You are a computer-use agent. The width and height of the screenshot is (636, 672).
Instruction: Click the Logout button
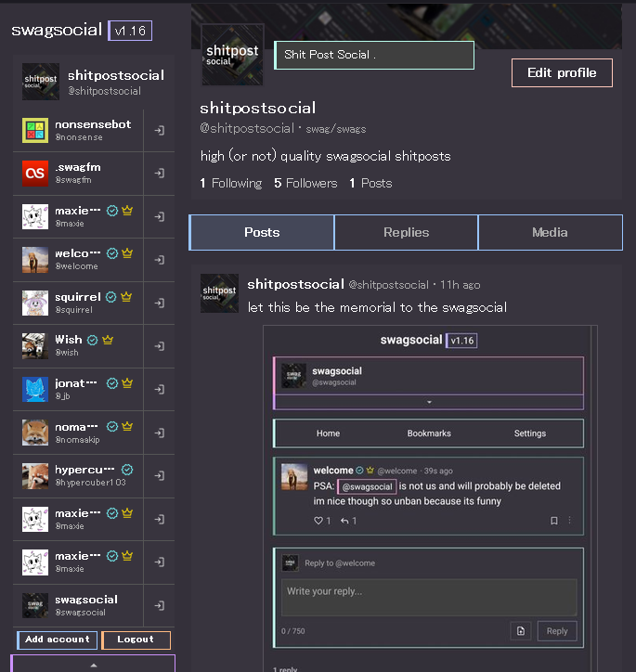tap(136, 640)
